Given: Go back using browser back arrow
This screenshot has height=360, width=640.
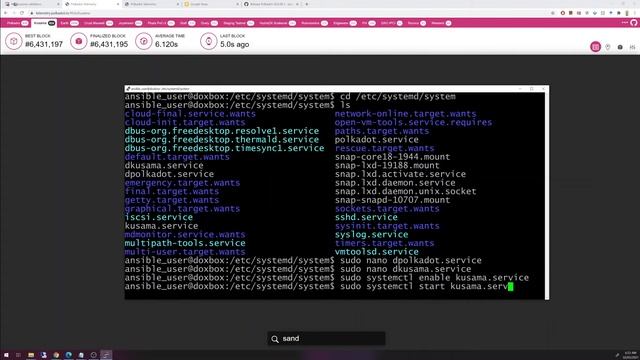Looking at the screenshot, I should coord(5,13).
